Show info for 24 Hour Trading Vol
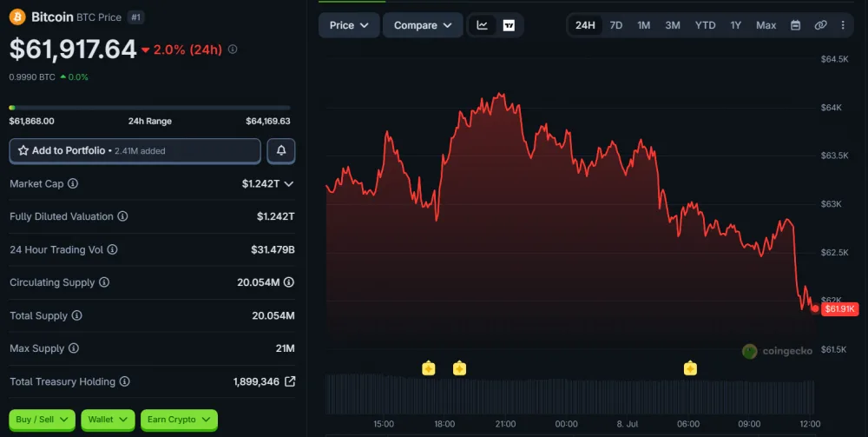 tap(112, 249)
